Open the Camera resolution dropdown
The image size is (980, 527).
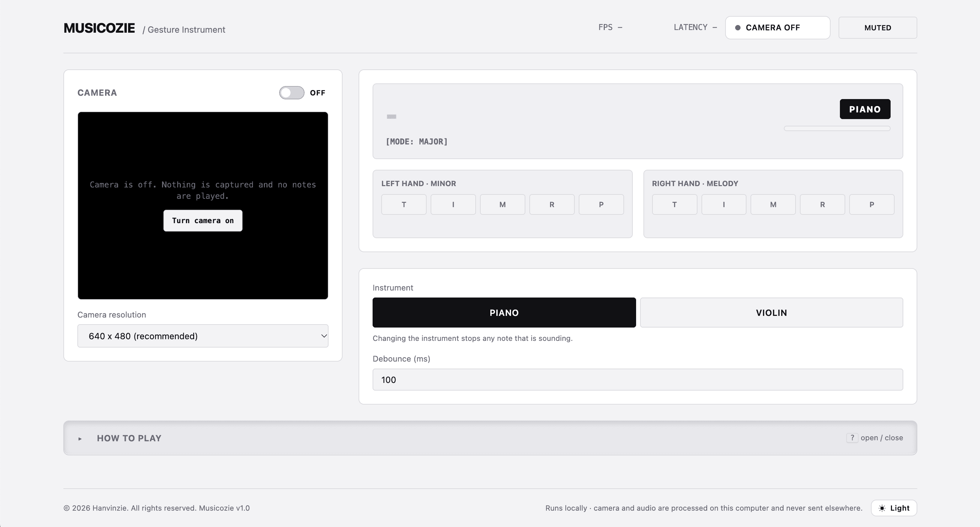tap(203, 336)
